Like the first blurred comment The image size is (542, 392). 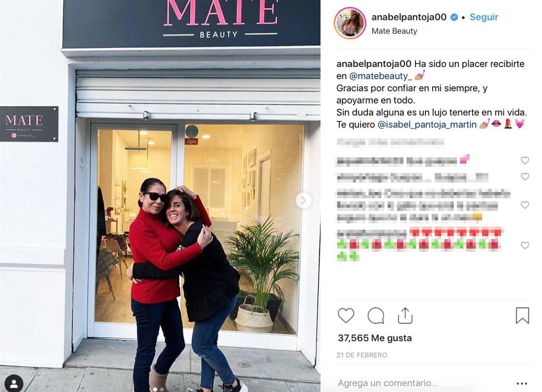click(525, 160)
